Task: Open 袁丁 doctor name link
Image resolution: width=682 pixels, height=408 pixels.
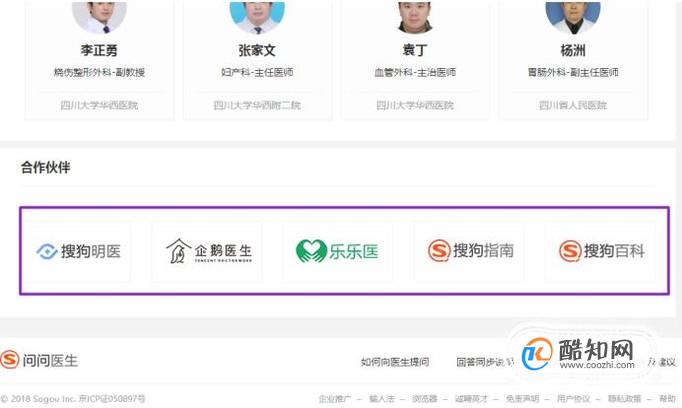Action: [x=415, y=50]
